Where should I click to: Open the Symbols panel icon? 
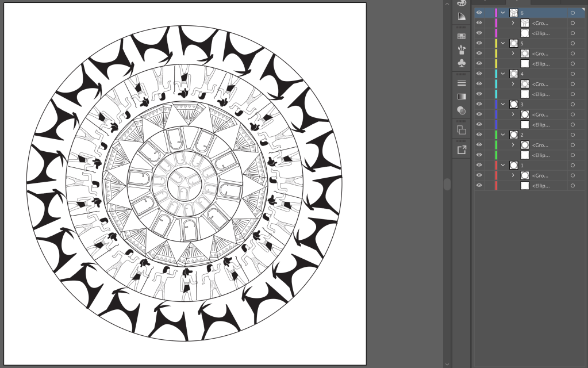click(462, 63)
